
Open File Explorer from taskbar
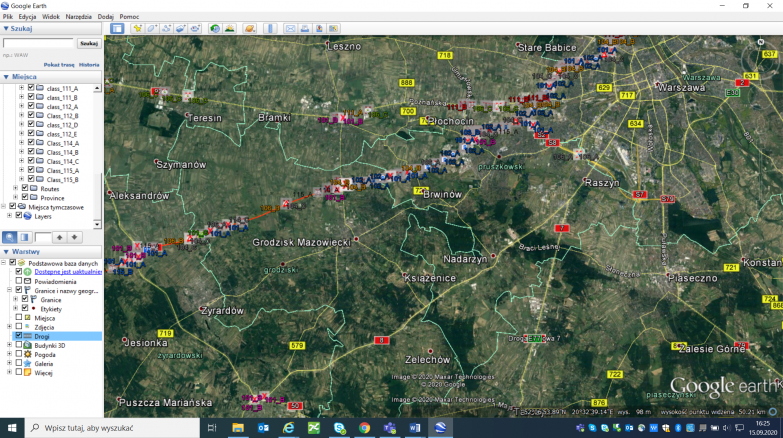click(x=238, y=428)
